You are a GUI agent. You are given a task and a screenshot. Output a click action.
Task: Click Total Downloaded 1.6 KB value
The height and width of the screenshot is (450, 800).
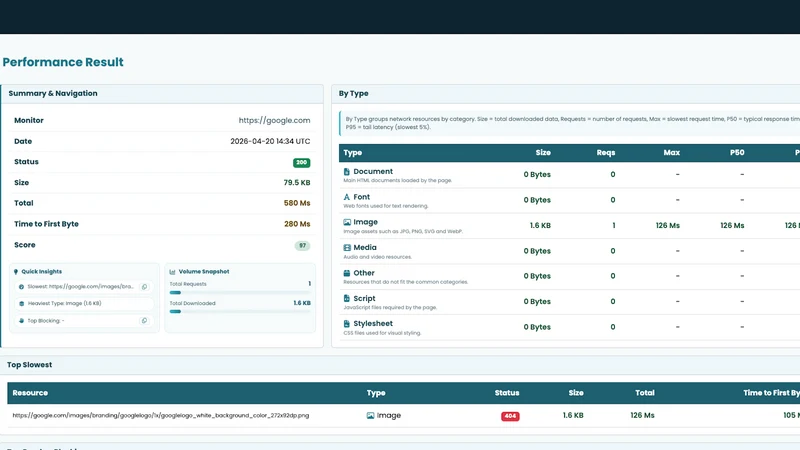click(x=302, y=303)
